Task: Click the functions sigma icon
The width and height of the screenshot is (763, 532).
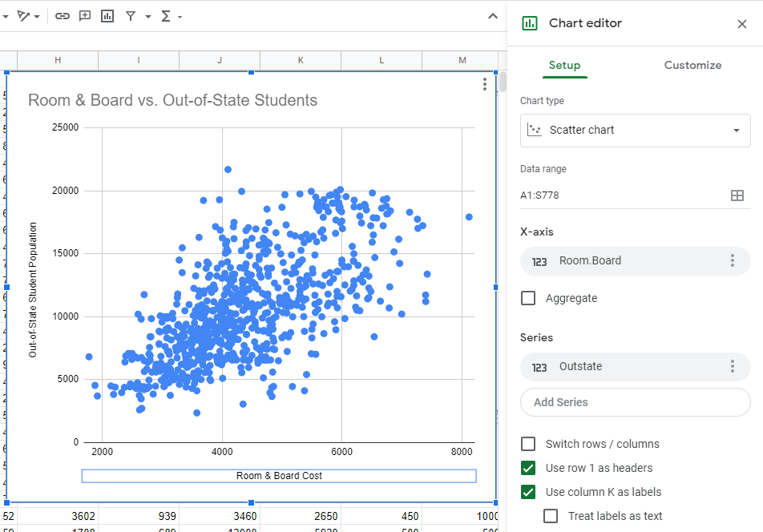Action: 166,16
